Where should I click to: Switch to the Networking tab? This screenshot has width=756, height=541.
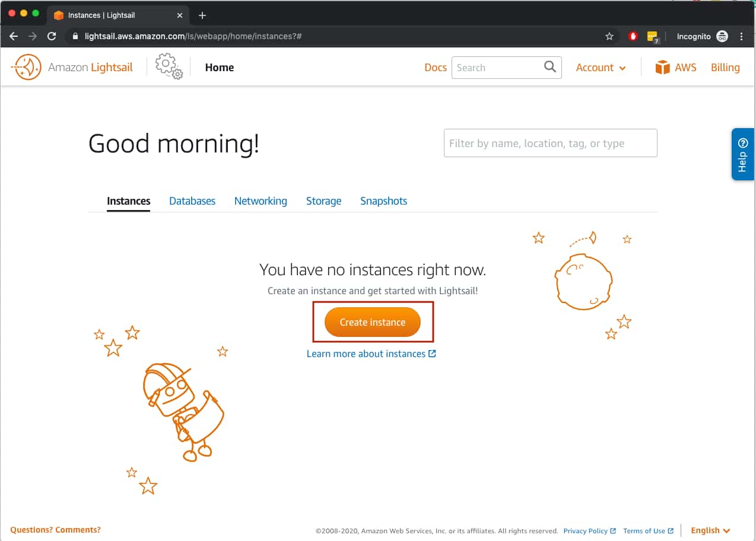coord(261,201)
